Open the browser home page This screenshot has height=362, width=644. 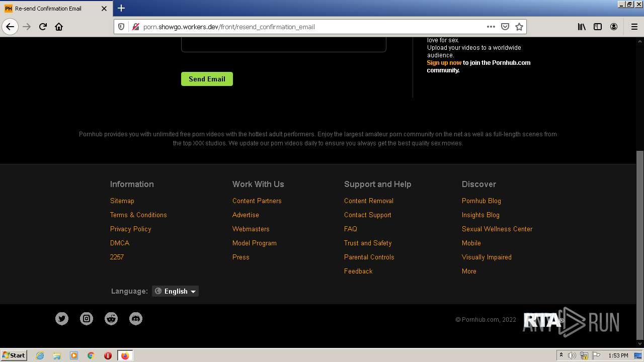59,27
